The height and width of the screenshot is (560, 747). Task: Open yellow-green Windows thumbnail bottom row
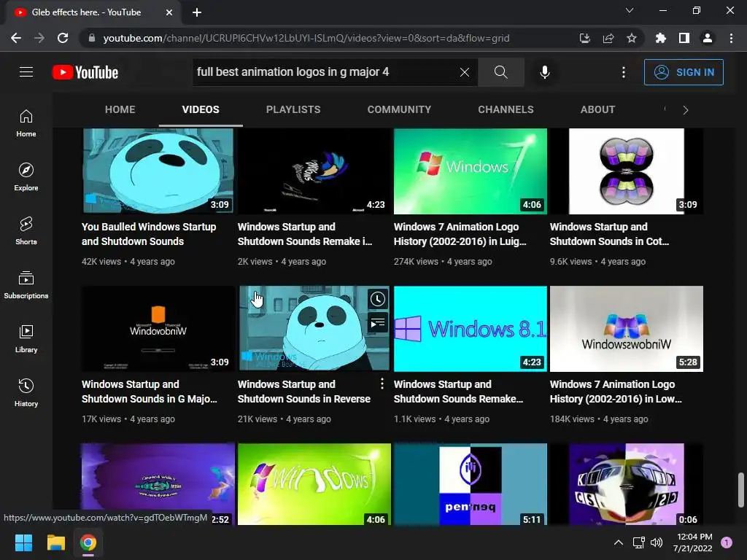point(314,484)
